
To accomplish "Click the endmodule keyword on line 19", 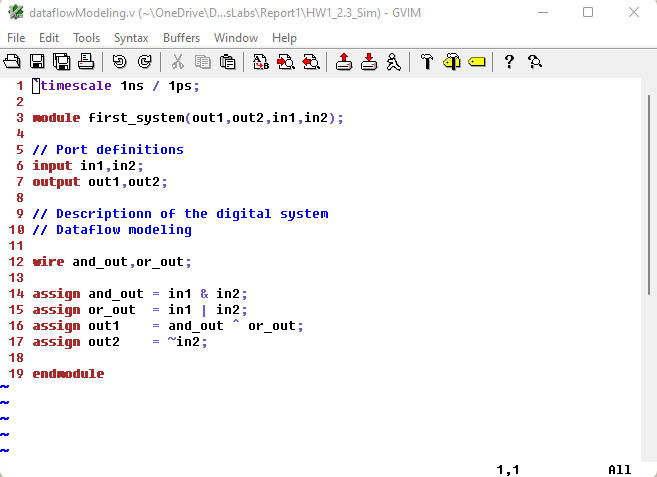I will (68, 374).
